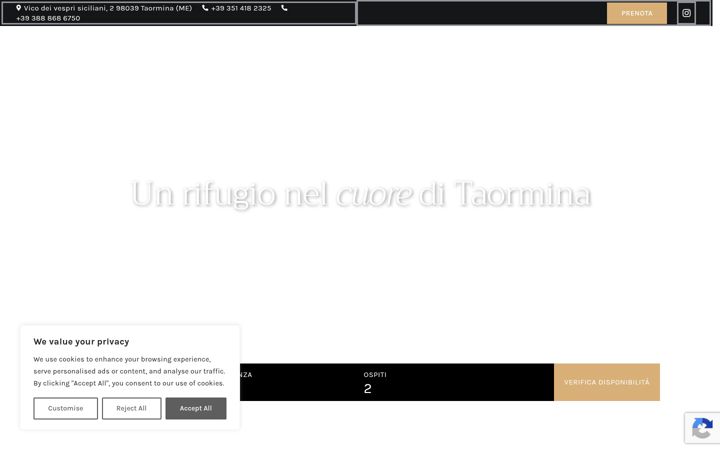720x450 pixels.
Task: Click the PRENOTA button
Action: pos(636,13)
